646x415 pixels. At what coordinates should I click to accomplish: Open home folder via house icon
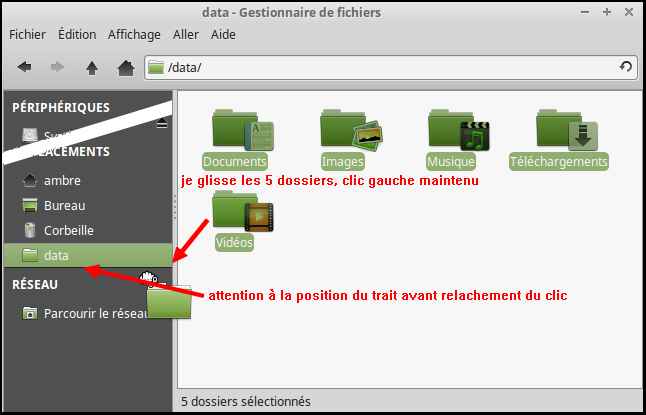pos(126,68)
